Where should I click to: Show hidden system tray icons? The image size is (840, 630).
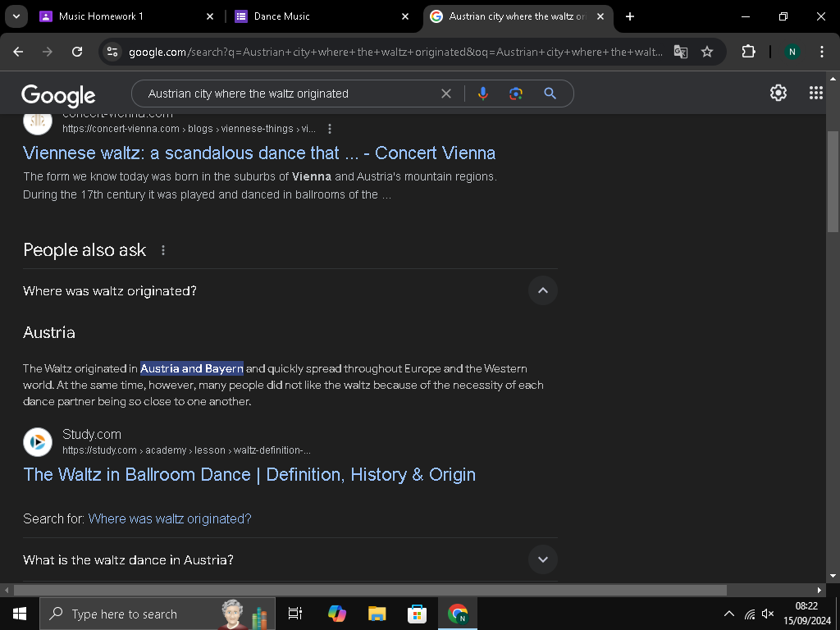[729, 614]
